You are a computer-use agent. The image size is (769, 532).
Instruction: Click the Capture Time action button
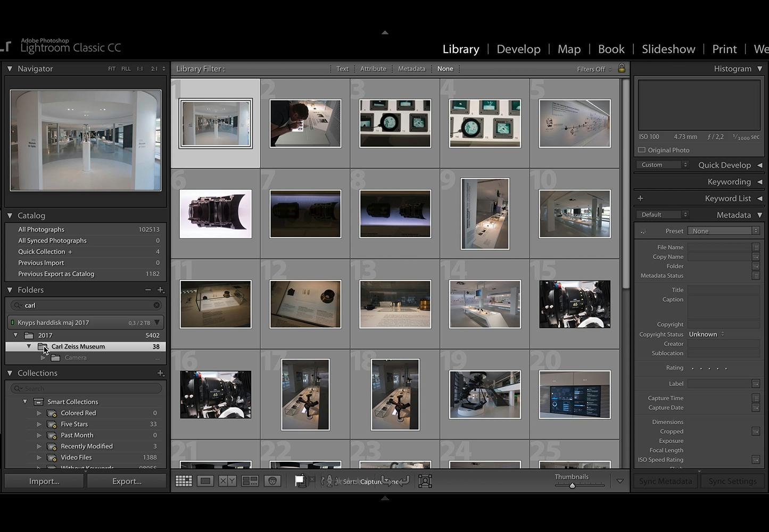[x=756, y=398]
